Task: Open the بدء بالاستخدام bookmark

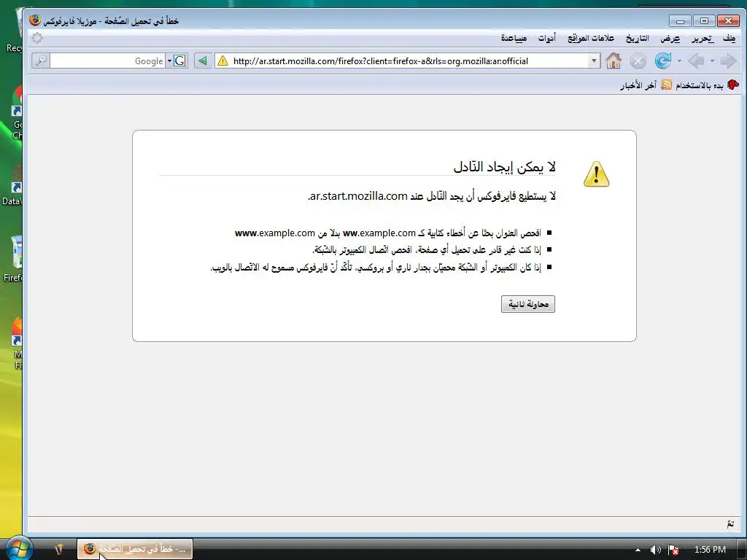Action: point(708,85)
